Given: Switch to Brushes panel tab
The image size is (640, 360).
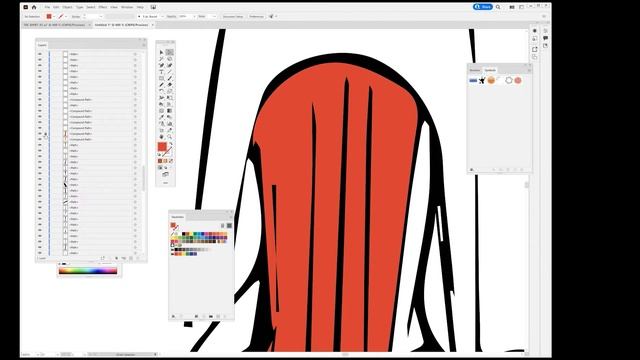Looking at the screenshot, I should tap(475, 70).
